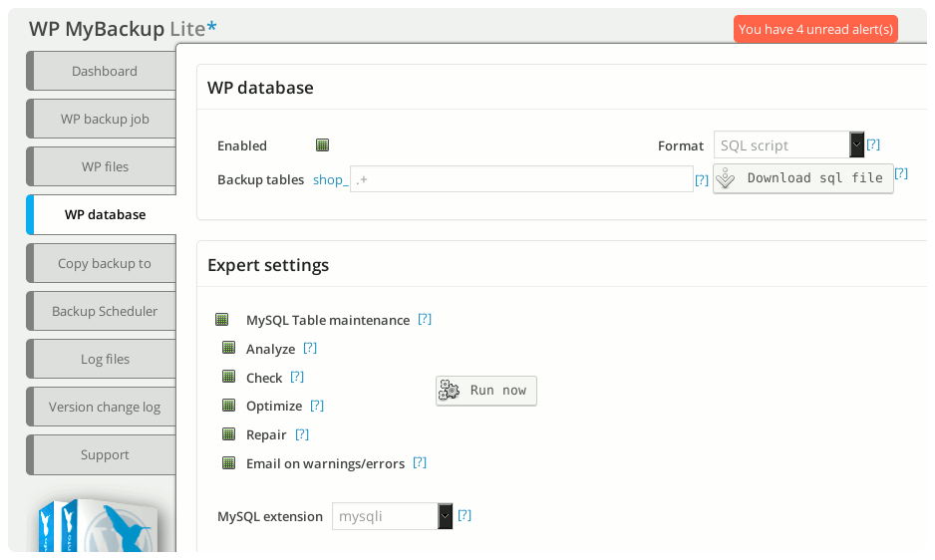Open help icon next to Email on warnings/errors
Image resolution: width=935 pixels, height=560 pixels.
tap(420, 462)
